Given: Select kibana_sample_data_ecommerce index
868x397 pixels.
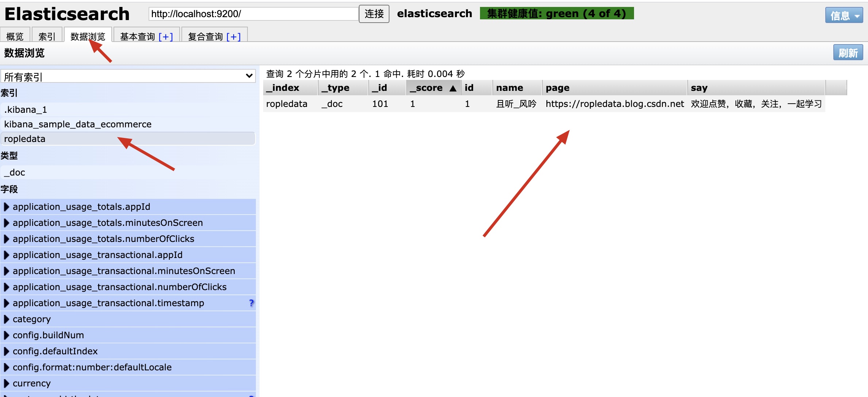Looking at the screenshot, I should [x=128, y=124].
